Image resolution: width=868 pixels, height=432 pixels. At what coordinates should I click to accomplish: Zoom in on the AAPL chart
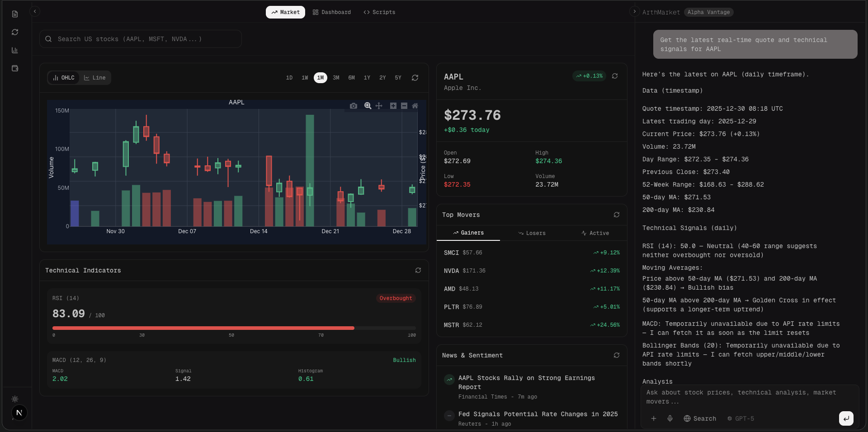[x=393, y=106]
